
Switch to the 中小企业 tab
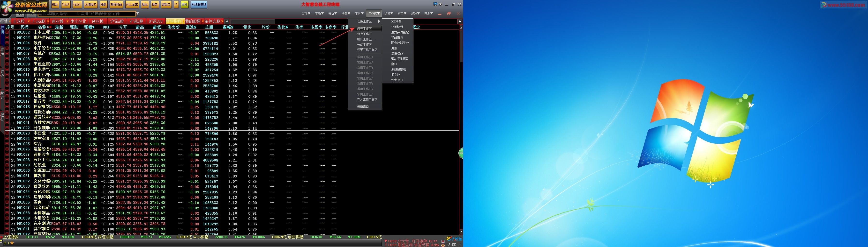click(x=79, y=21)
